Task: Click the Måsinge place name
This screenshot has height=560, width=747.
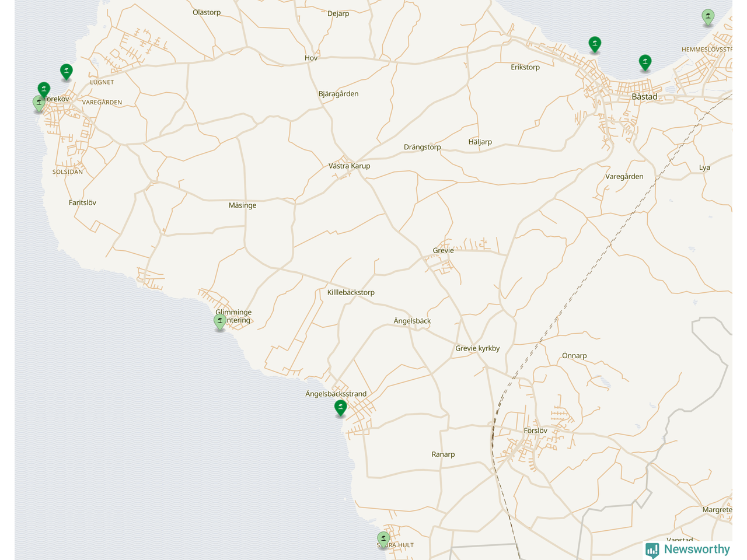Action: 242,205
